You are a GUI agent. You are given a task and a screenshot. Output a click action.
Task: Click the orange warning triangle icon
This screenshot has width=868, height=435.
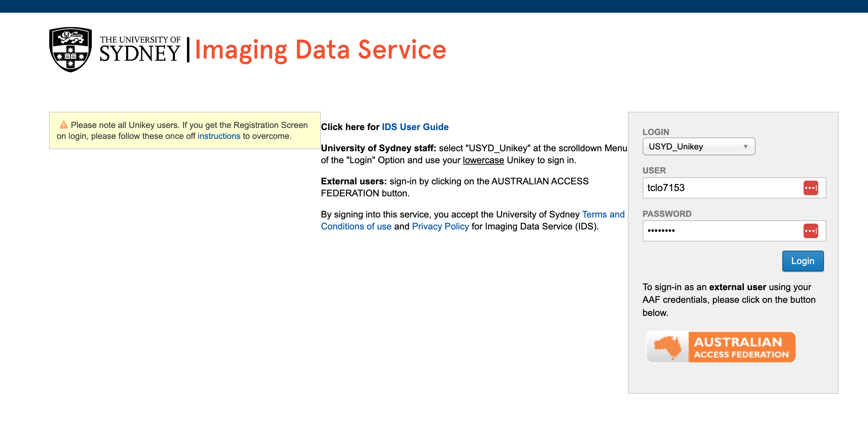pyautogui.click(x=63, y=125)
